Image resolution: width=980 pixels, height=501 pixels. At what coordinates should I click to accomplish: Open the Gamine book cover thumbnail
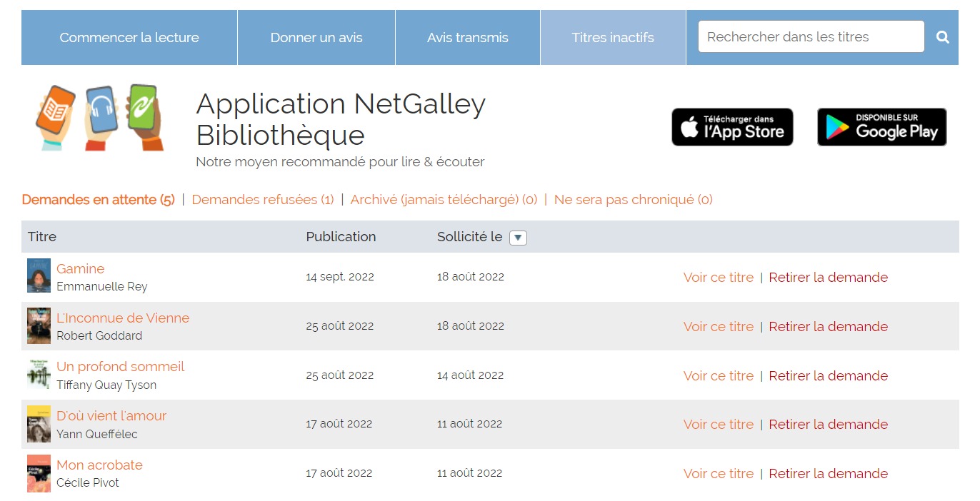pos(39,275)
